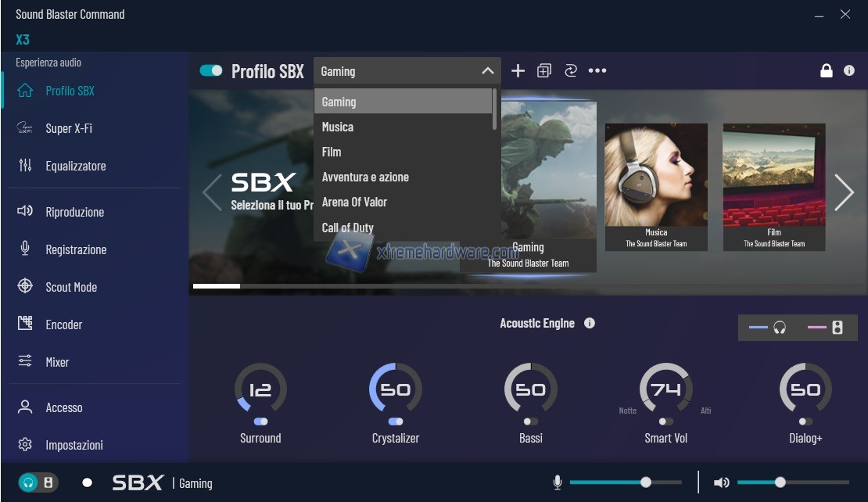Image resolution: width=868 pixels, height=502 pixels.
Task: Open Scout Mode from sidebar
Action: (70, 287)
